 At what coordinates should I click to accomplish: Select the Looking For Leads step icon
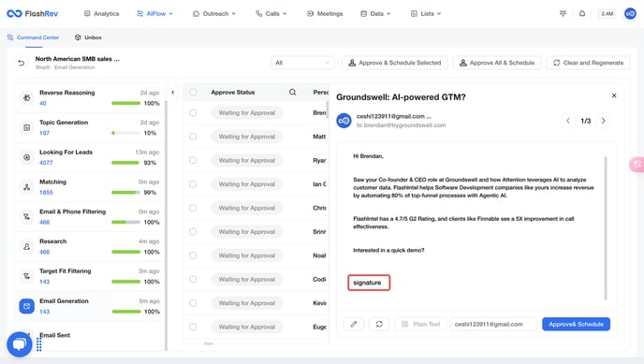pos(27,157)
